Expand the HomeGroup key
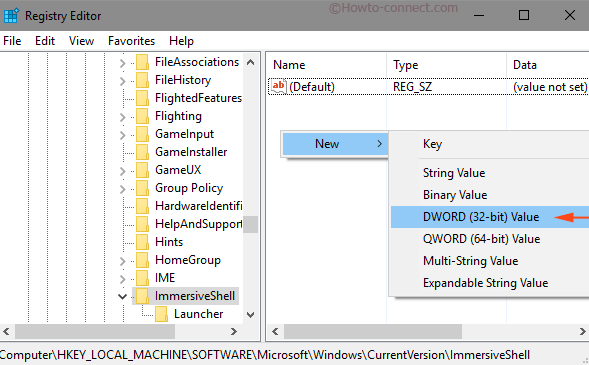 click(x=122, y=261)
